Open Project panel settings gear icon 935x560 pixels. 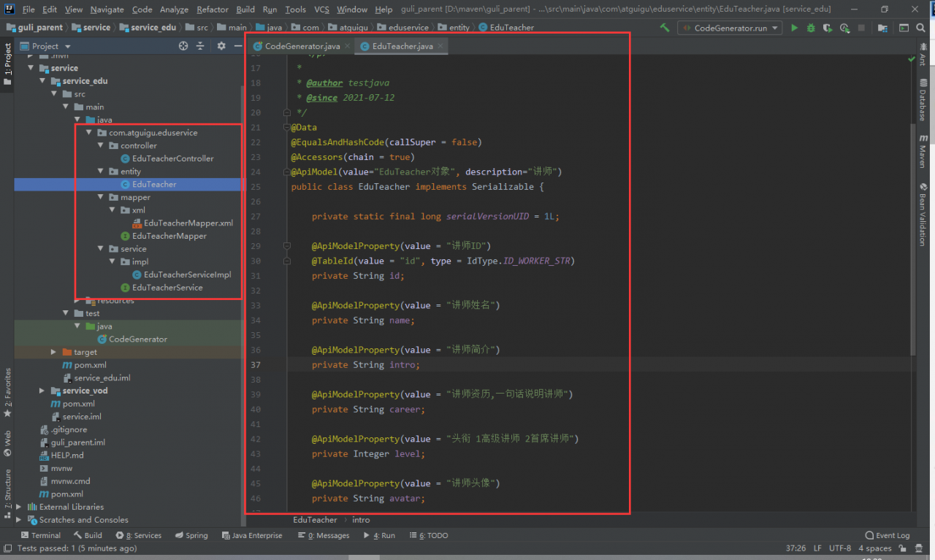[221, 46]
